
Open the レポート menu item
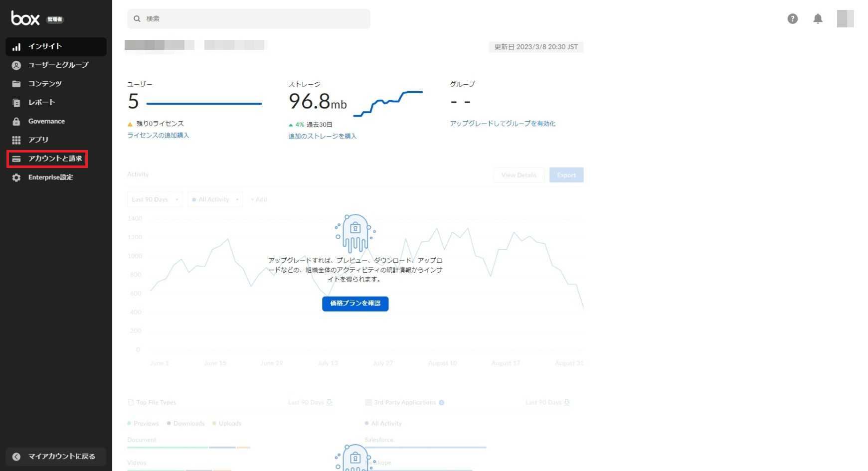click(x=41, y=103)
